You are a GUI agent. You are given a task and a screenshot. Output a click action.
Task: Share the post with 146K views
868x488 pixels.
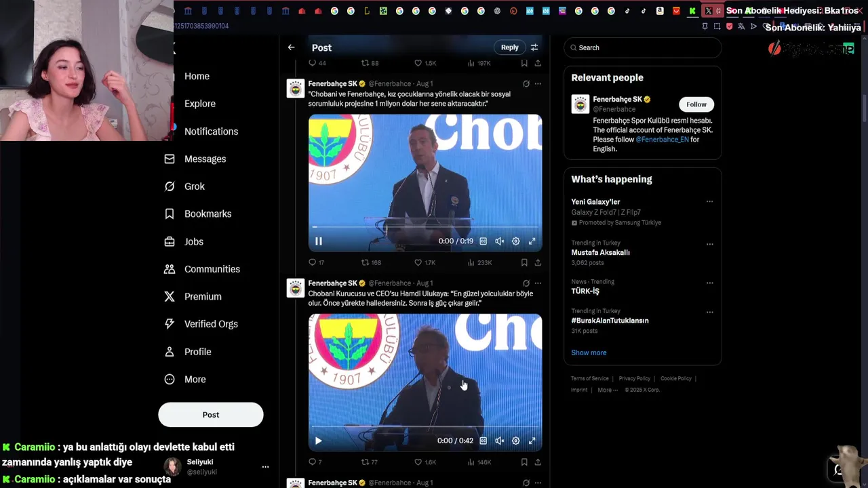click(x=538, y=462)
